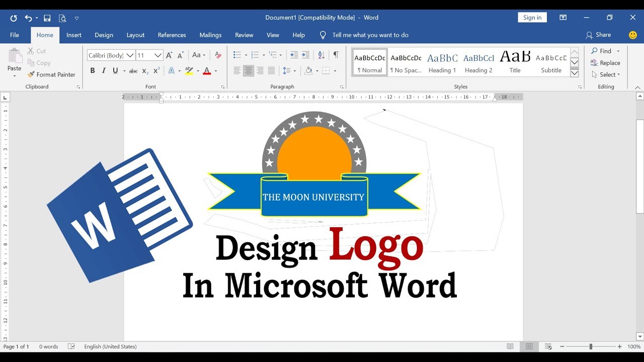Switch to the Layout tab
This screenshot has width=644, height=362.
(135, 35)
